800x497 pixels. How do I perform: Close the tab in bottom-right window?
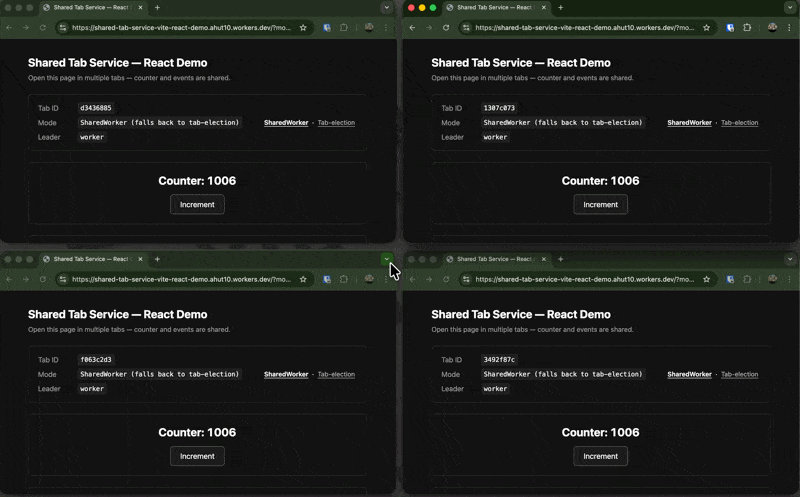tap(543, 259)
